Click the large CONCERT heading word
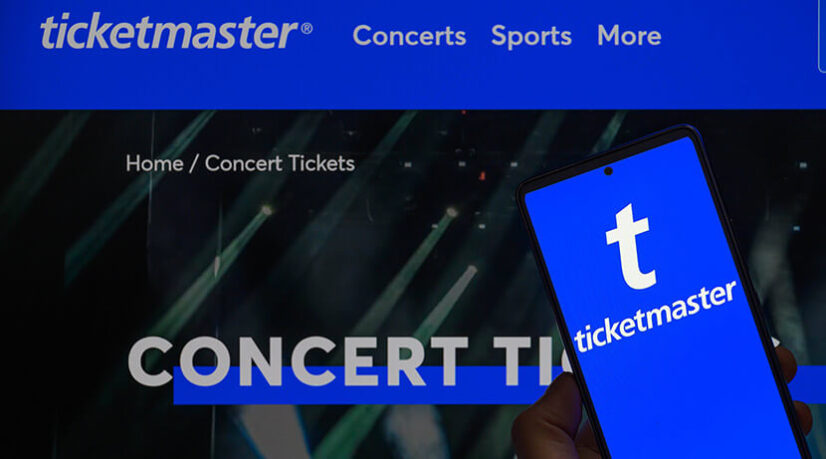Image resolution: width=826 pixels, height=459 pixels. tap(298, 361)
